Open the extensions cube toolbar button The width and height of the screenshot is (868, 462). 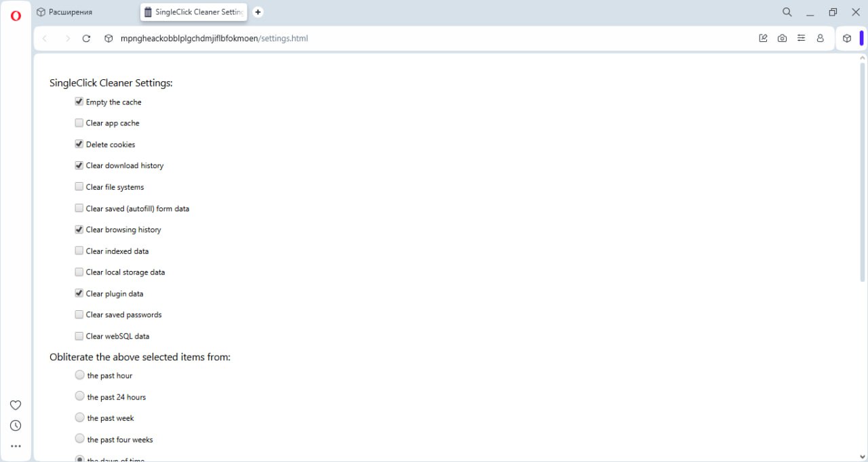pos(847,39)
